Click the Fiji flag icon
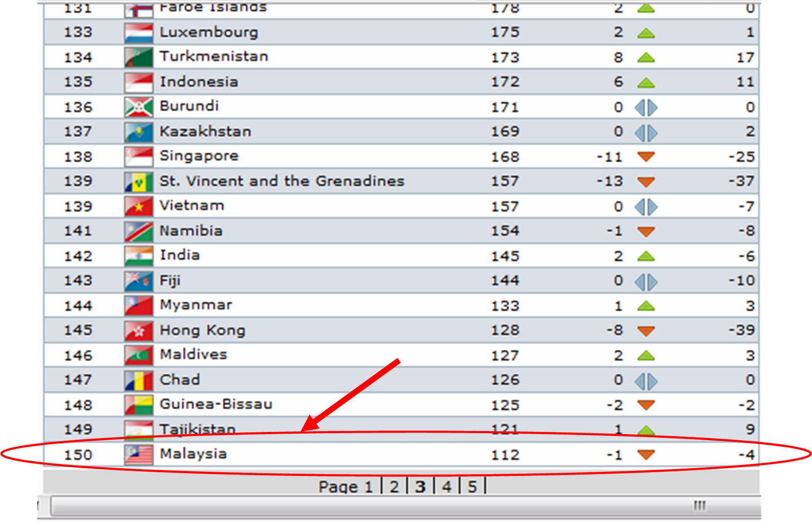The image size is (812, 522). click(138, 280)
